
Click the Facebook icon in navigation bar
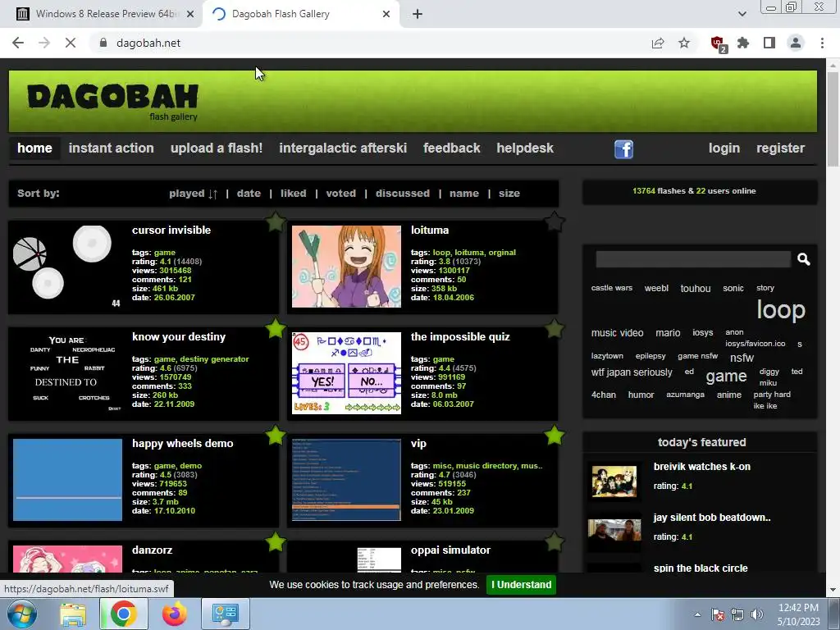(623, 149)
